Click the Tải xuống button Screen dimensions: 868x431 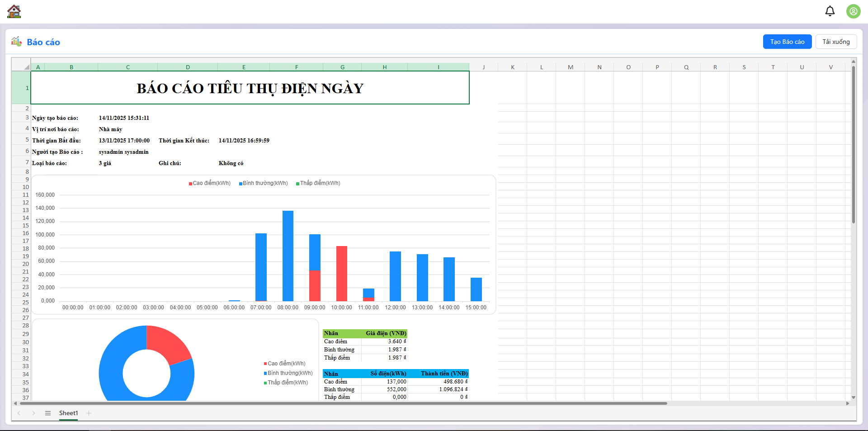point(835,42)
